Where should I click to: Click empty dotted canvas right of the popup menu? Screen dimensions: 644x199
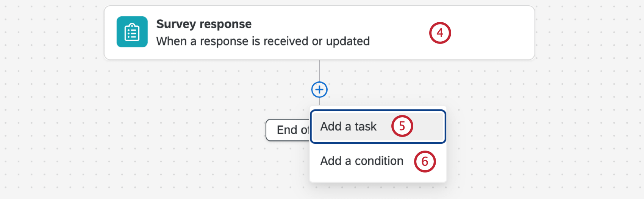click(x=530, y=144)
